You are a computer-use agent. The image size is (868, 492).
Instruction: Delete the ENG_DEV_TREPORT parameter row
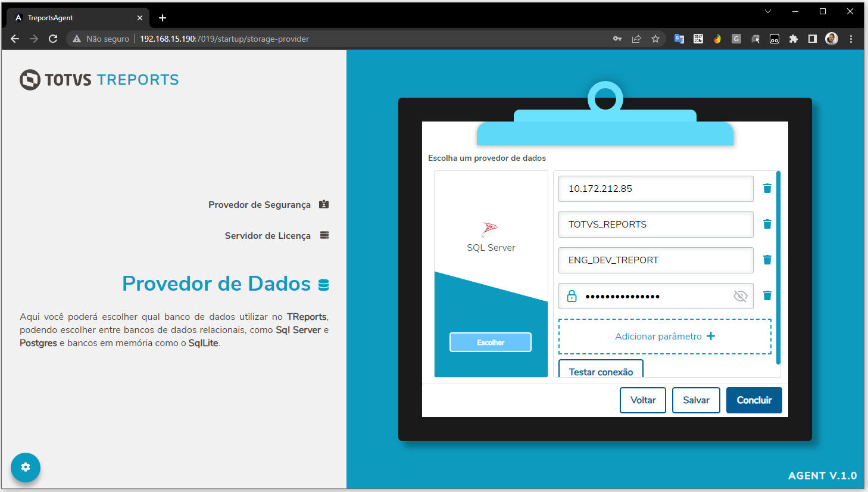point(767,260)
